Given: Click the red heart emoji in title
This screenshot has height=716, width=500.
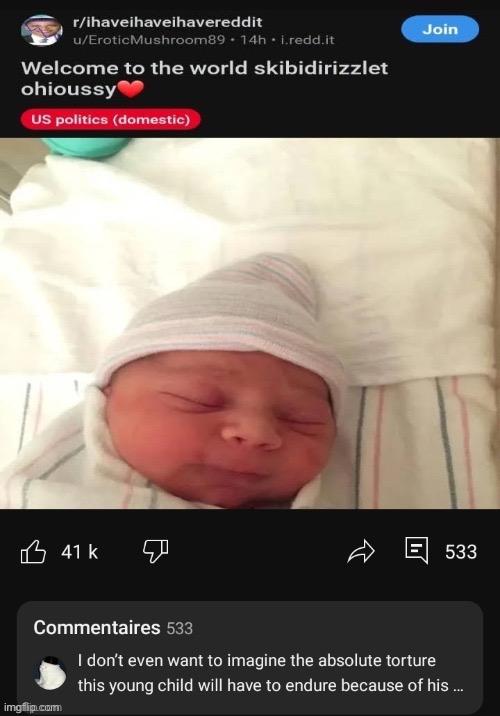Looking at the screenshot, I should [x=131, y=89].
